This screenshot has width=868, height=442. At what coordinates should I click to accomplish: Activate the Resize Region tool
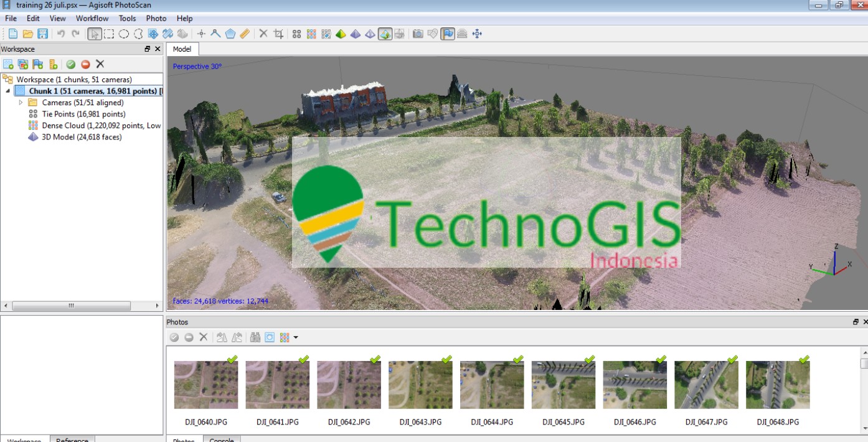[153, 34]
